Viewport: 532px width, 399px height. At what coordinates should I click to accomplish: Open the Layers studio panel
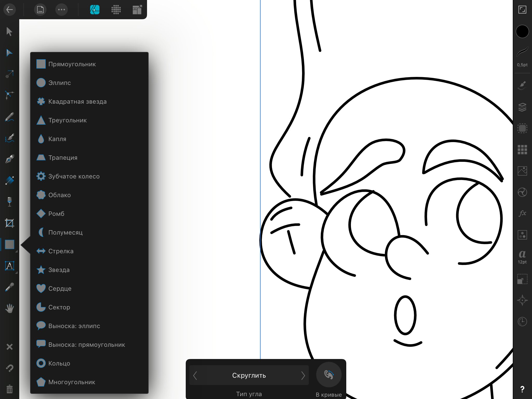pyautogui.click(x=522, y=107)
